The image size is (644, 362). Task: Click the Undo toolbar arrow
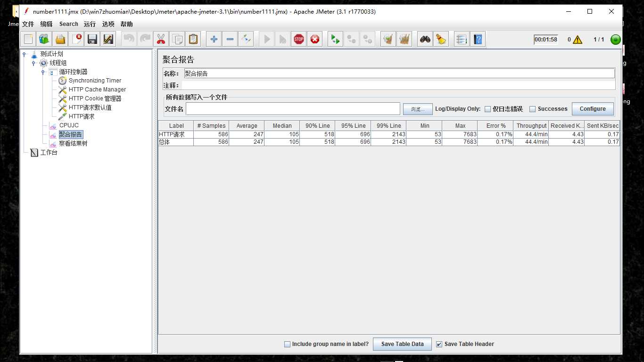click(129, 39)
